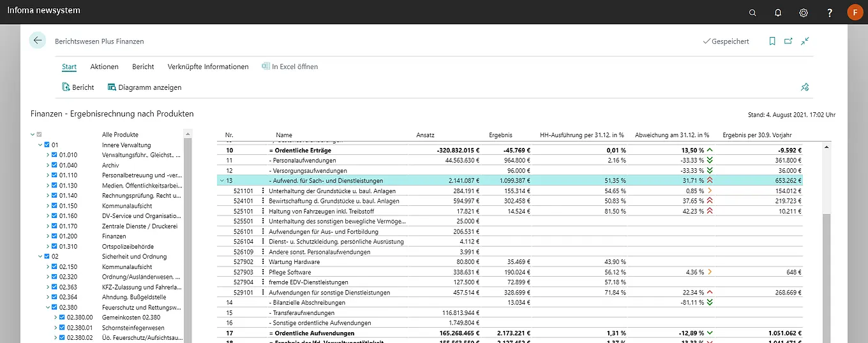The width and height of the screenshot is (868, 343).
Task: Collapse row 13 Aufwend. für Sach- und Dienstleistungen
Action: (221, 180)
